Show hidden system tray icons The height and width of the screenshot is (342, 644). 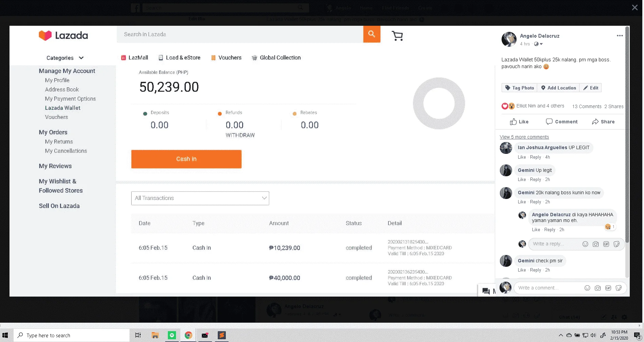pos(561,335)
